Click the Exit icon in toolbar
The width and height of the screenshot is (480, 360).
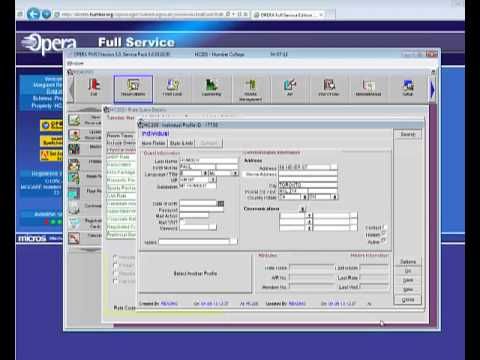pyautogui.click(x=94, y=88)
